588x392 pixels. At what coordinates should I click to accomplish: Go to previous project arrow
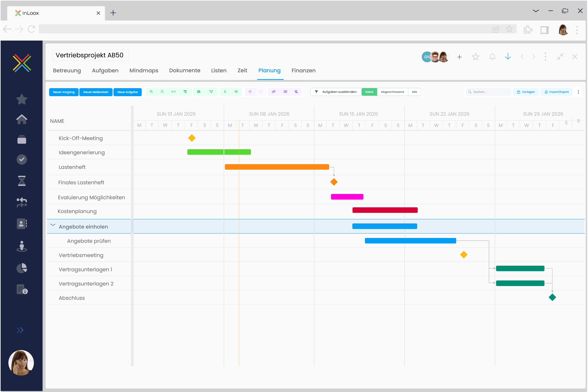click(x=522, y=57)
